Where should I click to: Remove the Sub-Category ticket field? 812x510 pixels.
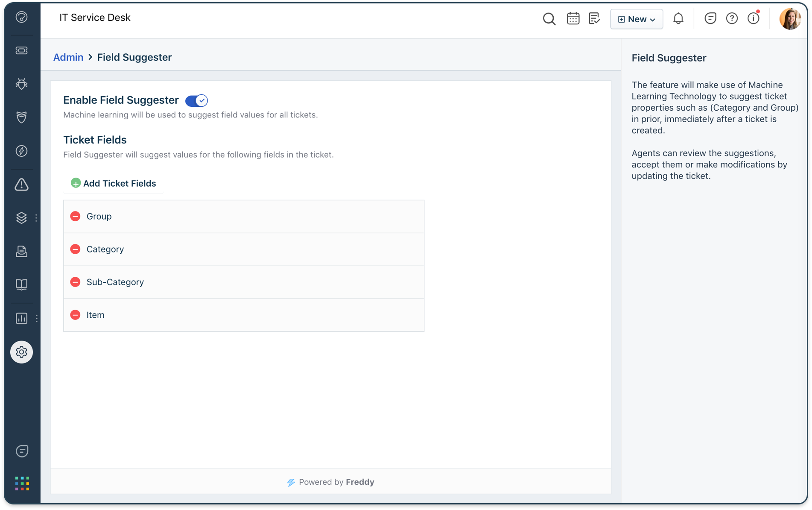click(75, 282)
